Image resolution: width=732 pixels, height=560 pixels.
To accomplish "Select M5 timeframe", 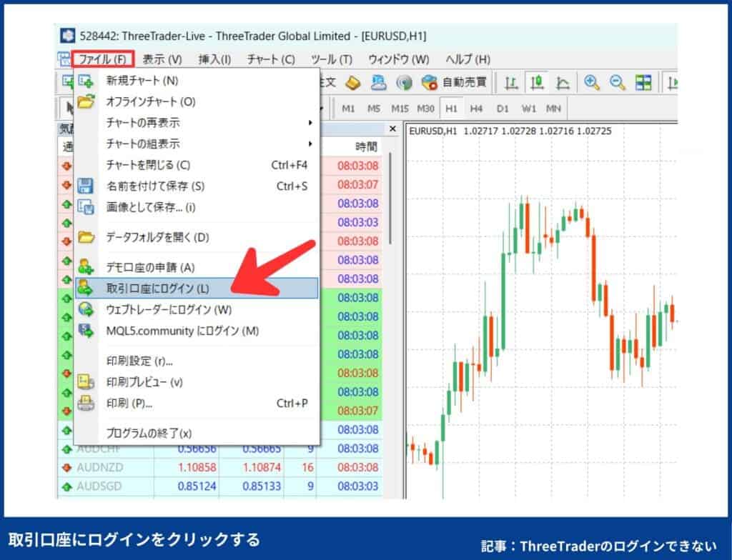I will [x=373, y=109].
